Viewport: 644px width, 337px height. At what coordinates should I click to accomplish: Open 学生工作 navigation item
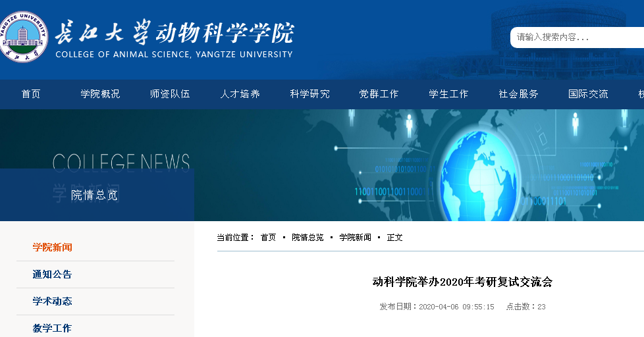tap(448, 94)
